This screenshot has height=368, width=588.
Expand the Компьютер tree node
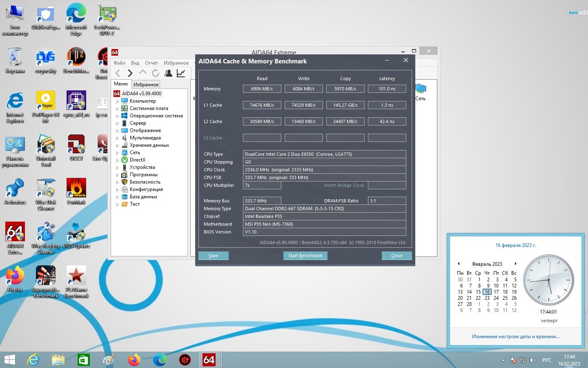click(117, 101)
